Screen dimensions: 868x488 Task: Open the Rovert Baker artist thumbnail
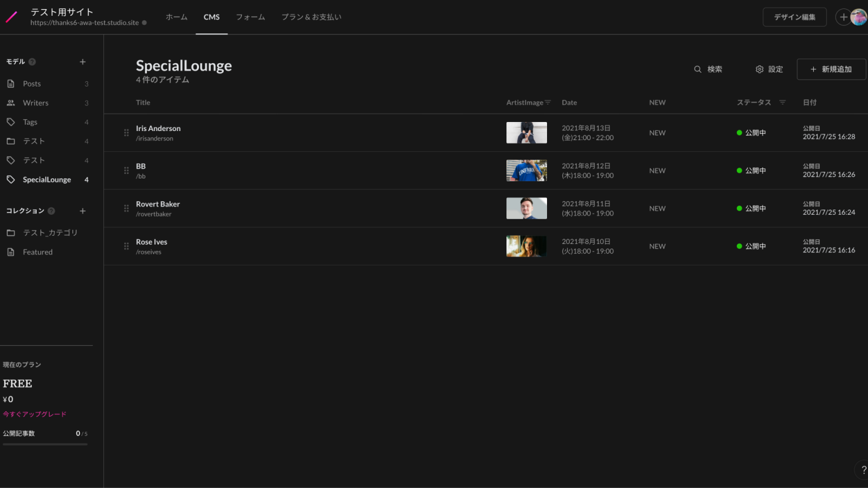[x=526, y=208]
